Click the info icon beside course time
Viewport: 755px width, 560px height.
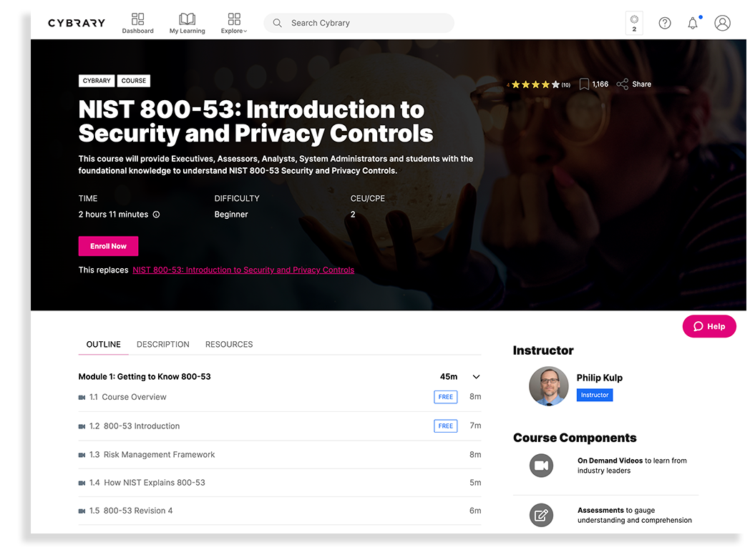[157, 215]
